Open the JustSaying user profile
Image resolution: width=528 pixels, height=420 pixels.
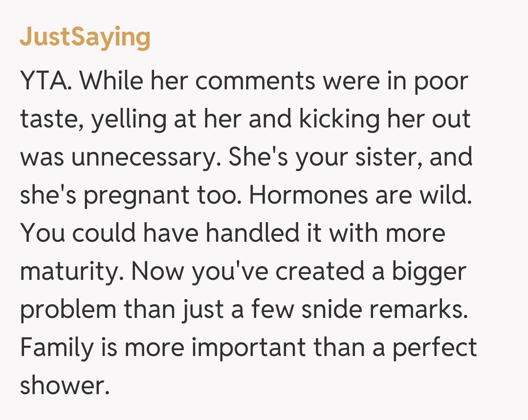point(85,38)
